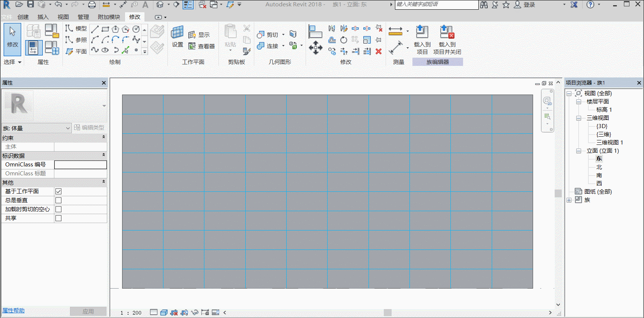Activate the Align tool
The image size is (644, 318).
pos(315,31)
